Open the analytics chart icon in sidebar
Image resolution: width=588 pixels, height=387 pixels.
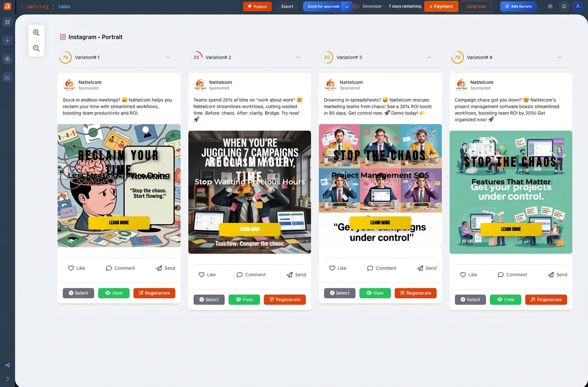(x=7, y=77)
